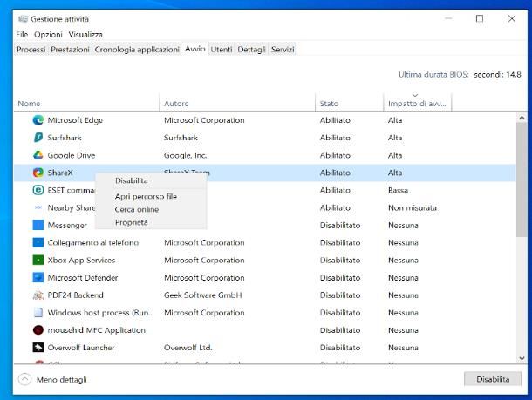The height and width of the screenshot is (400, 532).
Task: Choose Cerca online in the context menu
Action: click(152, 209)
